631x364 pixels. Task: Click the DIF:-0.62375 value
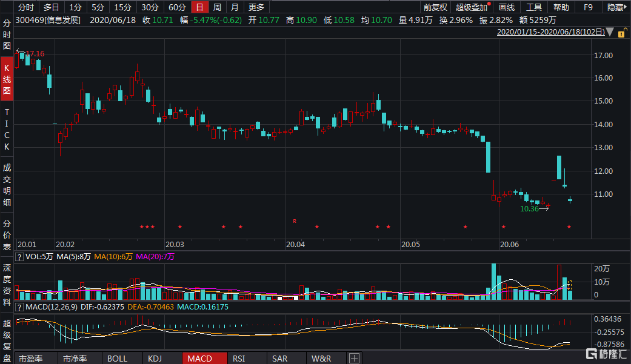point(102,307)
